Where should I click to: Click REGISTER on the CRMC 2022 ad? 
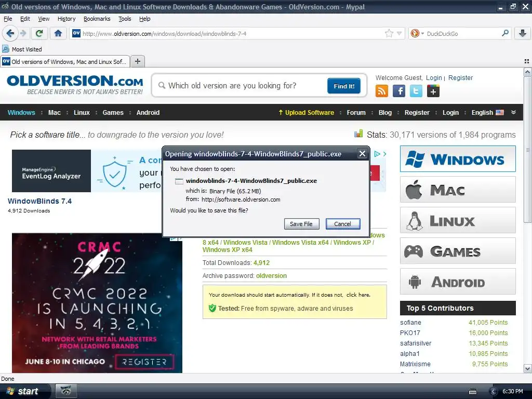pyautogui.click(x=144, y=362)
